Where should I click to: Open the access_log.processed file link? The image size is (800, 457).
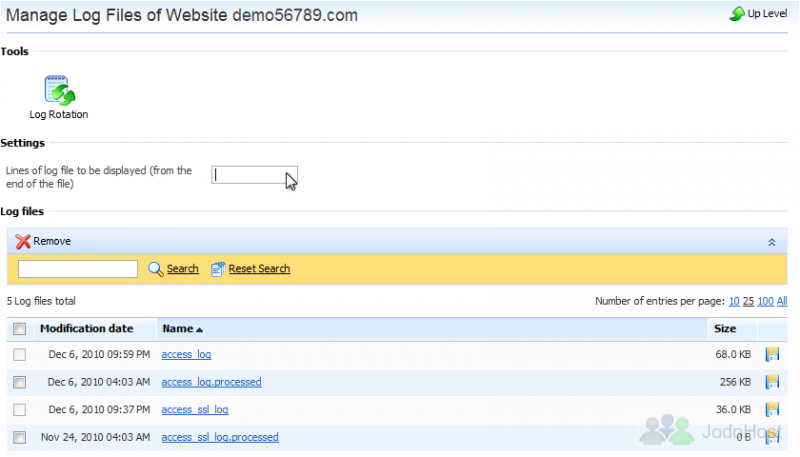tap(211, 382)
